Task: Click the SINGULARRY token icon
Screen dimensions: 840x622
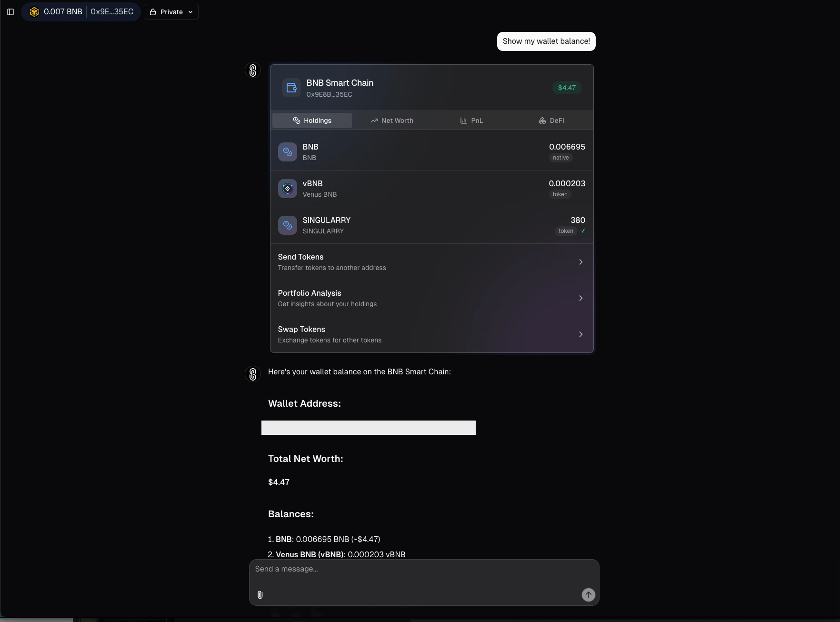Action: pyautogui.click(x=288, y=225)
